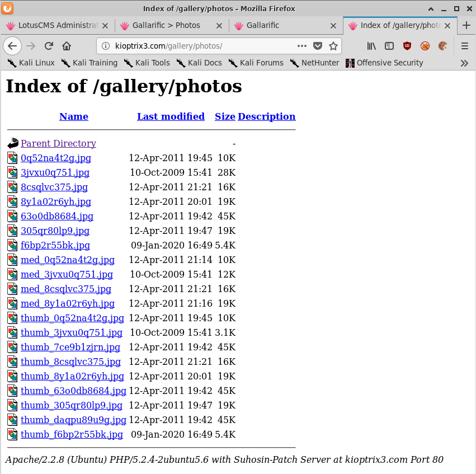Viewport: 476px width, 474px height.
Task: Click the Firefox reload button
Action: 49,46
